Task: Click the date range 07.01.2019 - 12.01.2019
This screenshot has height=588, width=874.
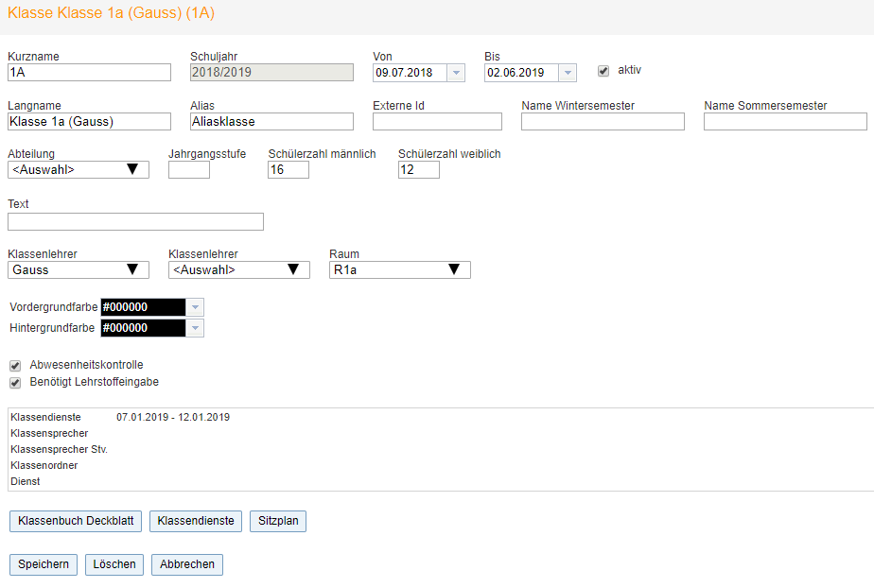Action: pyautogui.click(x=173, y=417)
